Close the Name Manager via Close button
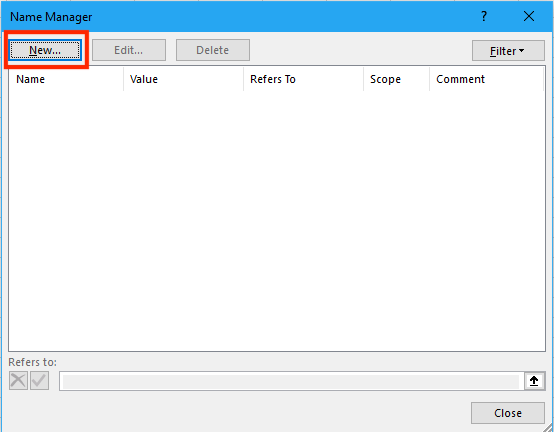The height and width of the screenshot is (432, 554). click(508, 413)
